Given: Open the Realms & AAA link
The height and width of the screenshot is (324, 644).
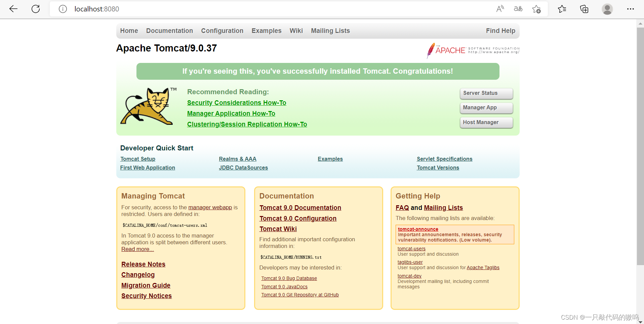Looking at the screenshot, I should [x=238, y=159].
